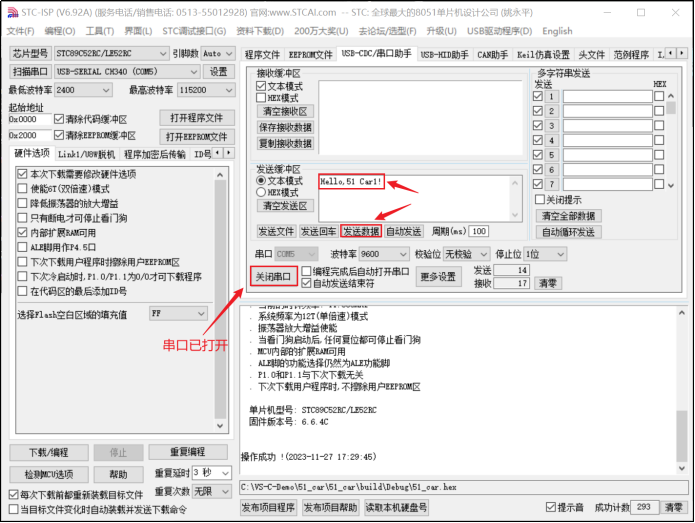Open the 编程(O) menu
Viewport: 695px width, 523px height.
tap(60, 31)
